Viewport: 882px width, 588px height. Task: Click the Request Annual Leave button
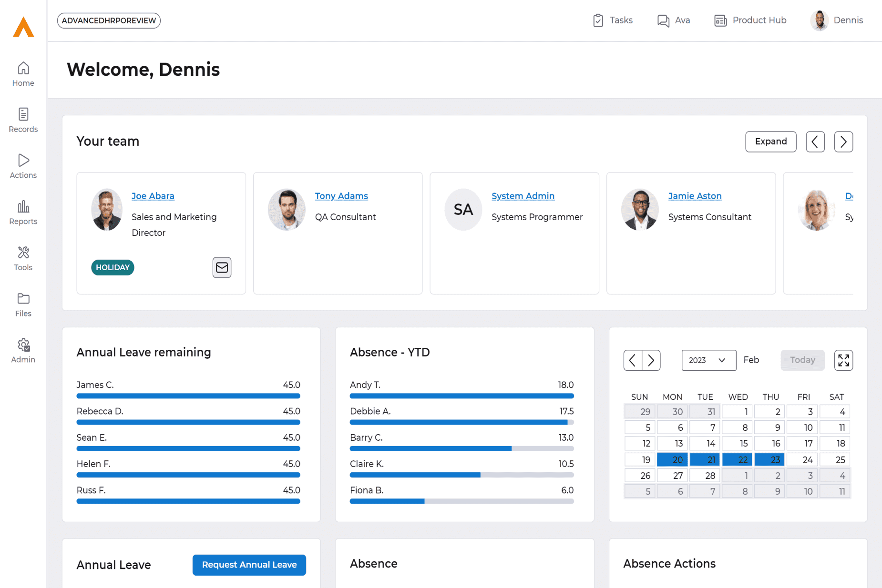249,565
